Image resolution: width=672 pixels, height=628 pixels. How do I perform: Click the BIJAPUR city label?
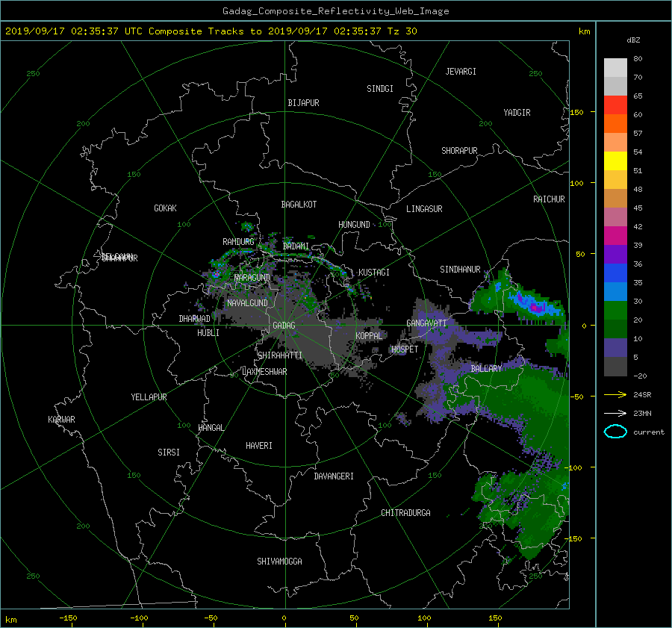click(303, 103)
